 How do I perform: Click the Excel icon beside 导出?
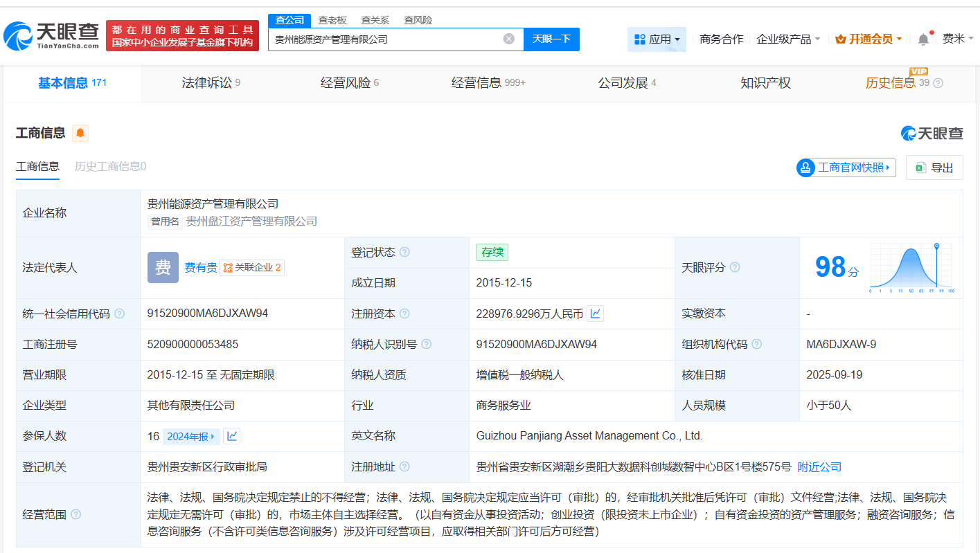(920, 167)
